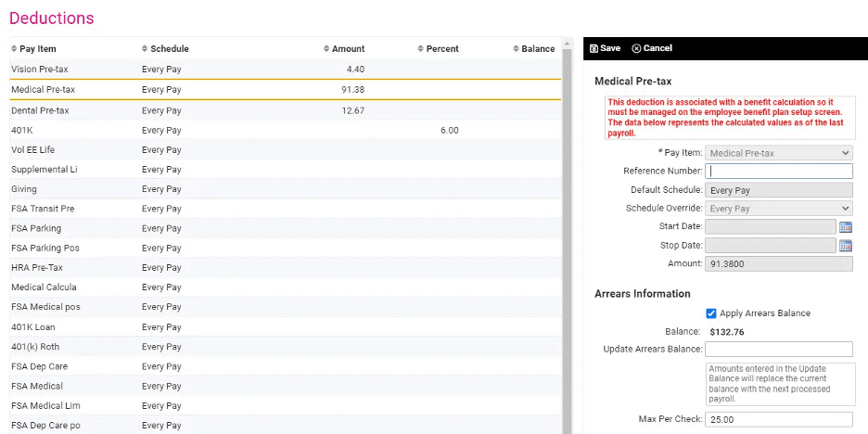868x434 pixels.
Task: Click the Save disk icon
Action: 594,48
